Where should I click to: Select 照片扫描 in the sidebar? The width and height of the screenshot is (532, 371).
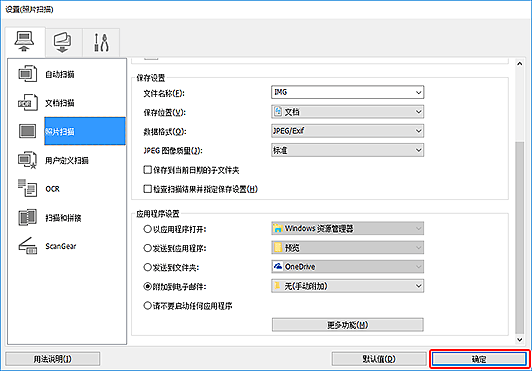(85, 131)
